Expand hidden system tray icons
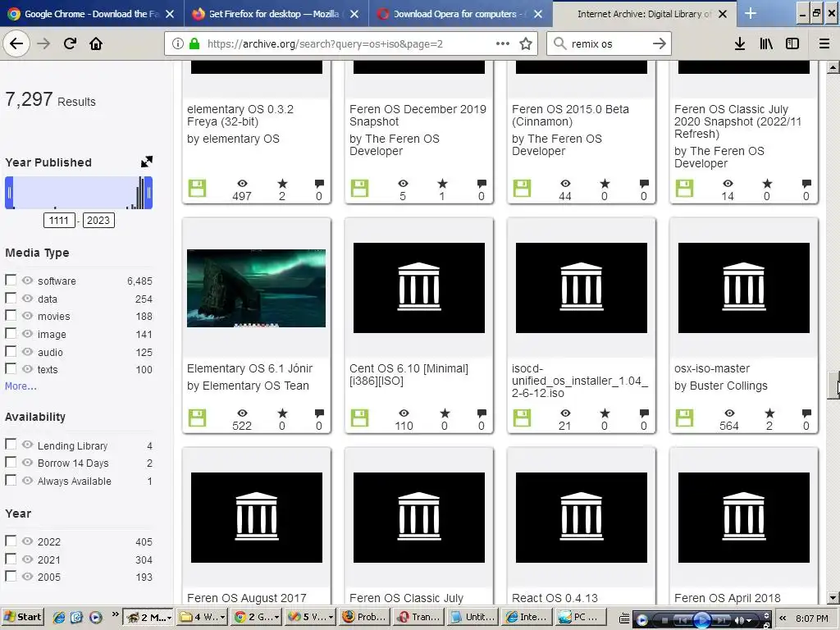Image resolution: width=840 pixels, height=630 pixels. [783, 618]
